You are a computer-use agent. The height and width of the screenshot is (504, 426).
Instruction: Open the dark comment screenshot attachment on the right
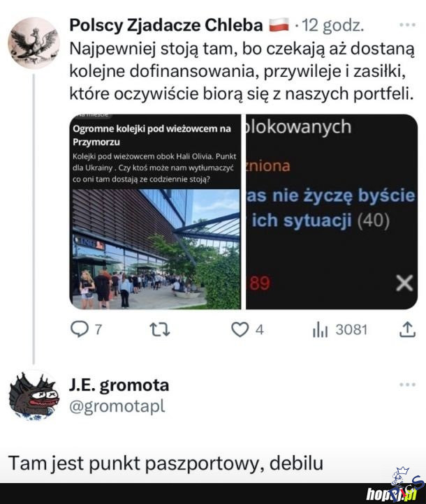pos(332,212)
